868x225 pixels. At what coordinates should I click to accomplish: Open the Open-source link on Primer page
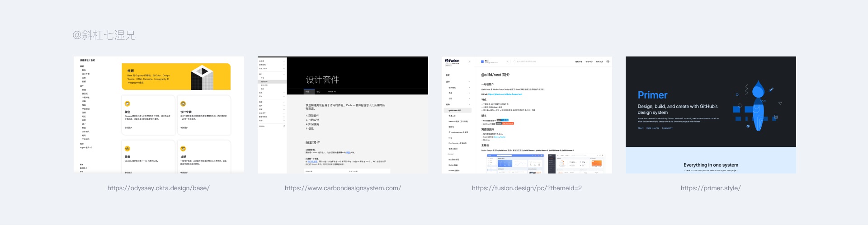click(653, 128)
